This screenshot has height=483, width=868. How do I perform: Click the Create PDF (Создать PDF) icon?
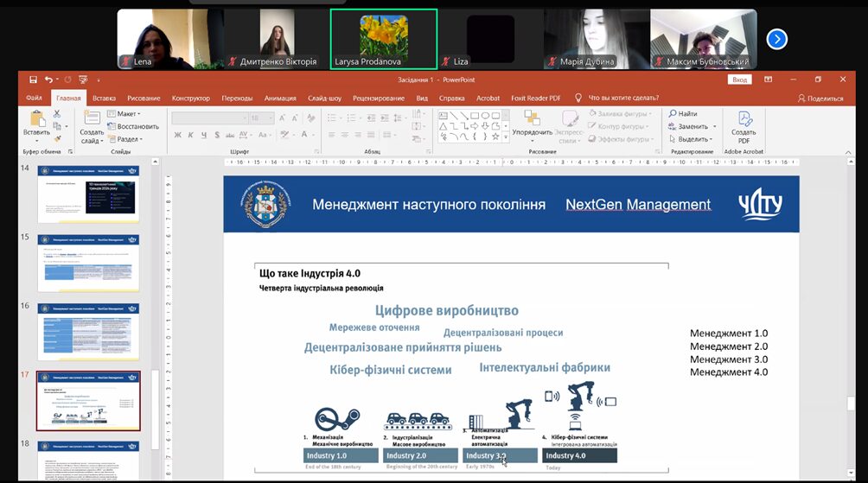click(744, 119)
